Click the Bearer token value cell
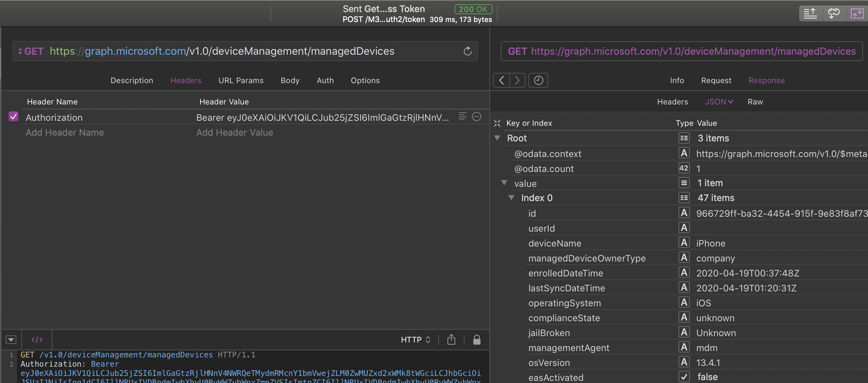 pos(323,118)
